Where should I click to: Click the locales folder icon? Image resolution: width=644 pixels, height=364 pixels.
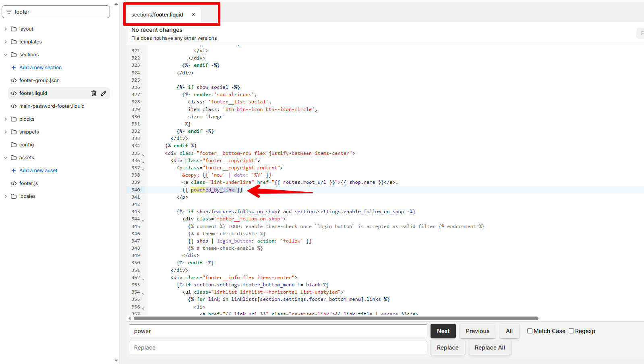click(14, 196)
